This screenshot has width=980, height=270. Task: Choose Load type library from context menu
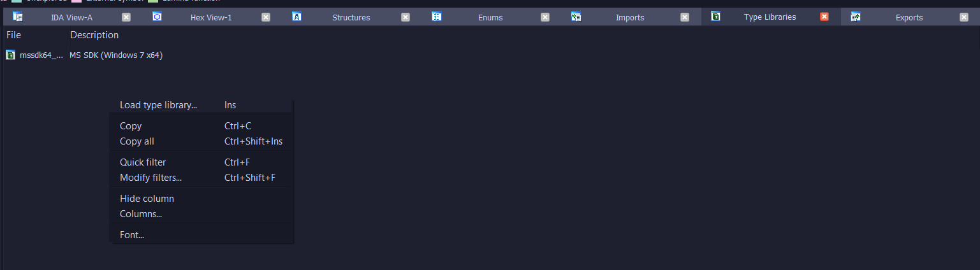pyautogui.click(x=201, y=105)
